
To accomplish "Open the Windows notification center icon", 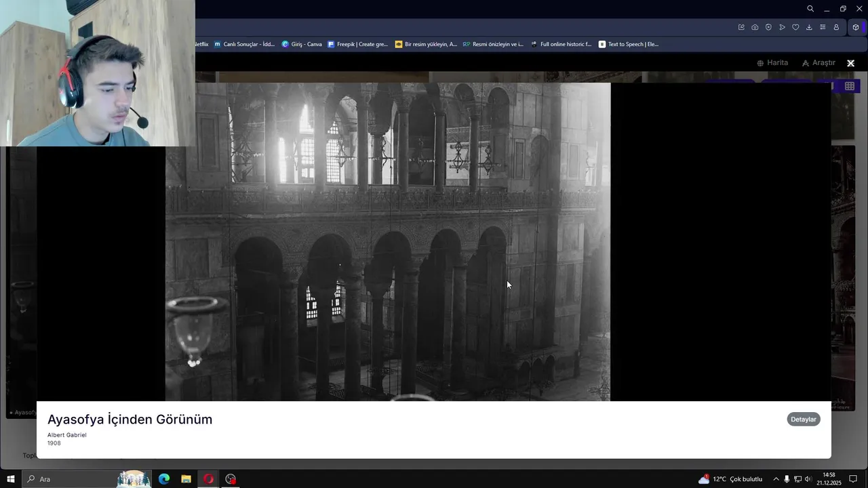I will [x=854, y=479].
